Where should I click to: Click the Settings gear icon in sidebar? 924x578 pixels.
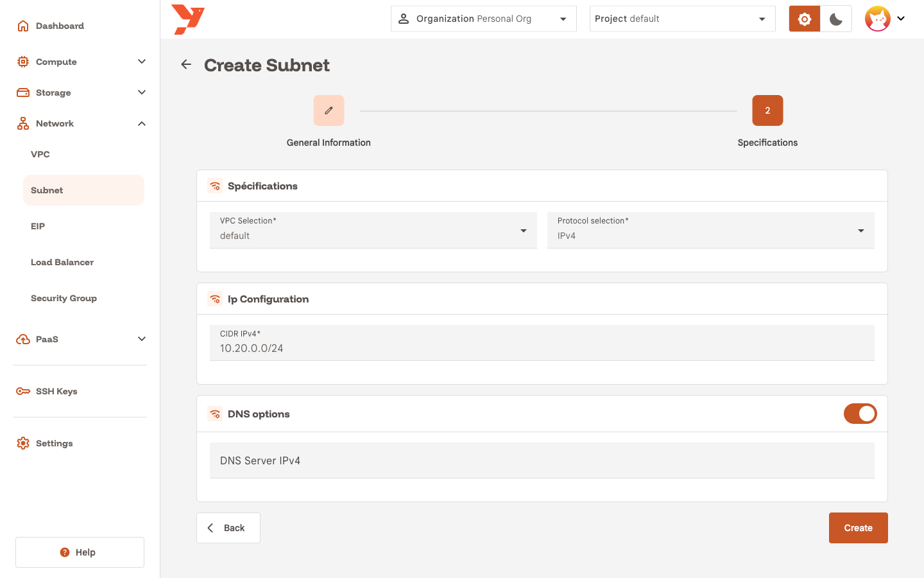23,443
